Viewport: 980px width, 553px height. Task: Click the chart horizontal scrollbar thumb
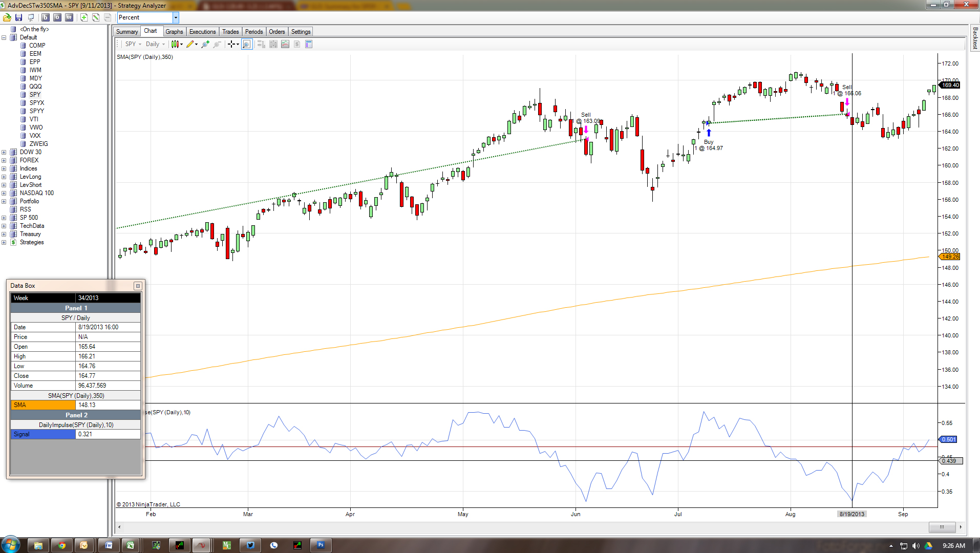pos(942,527)
